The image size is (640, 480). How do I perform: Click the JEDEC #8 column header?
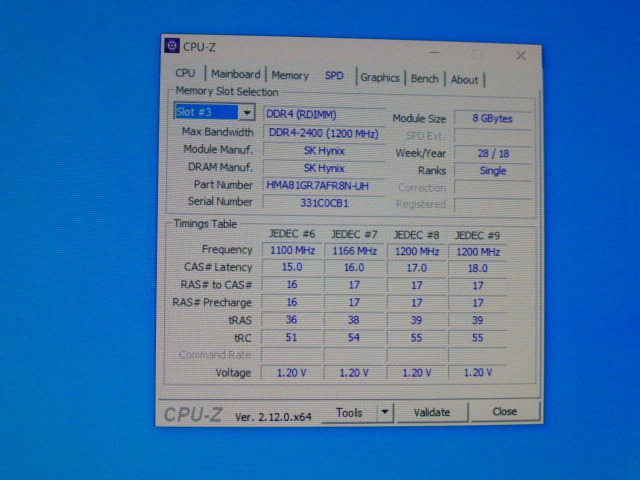point(416,235)
